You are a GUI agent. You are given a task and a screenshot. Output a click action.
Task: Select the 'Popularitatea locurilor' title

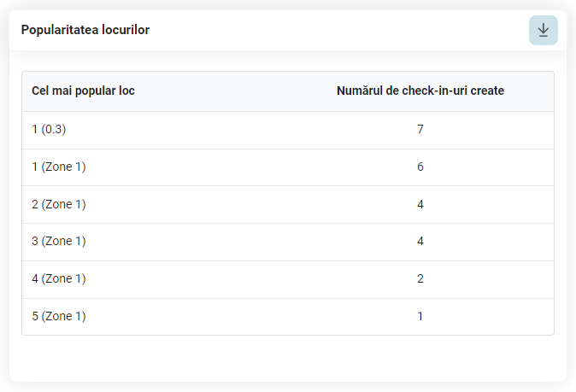click(x=85, y=30)
